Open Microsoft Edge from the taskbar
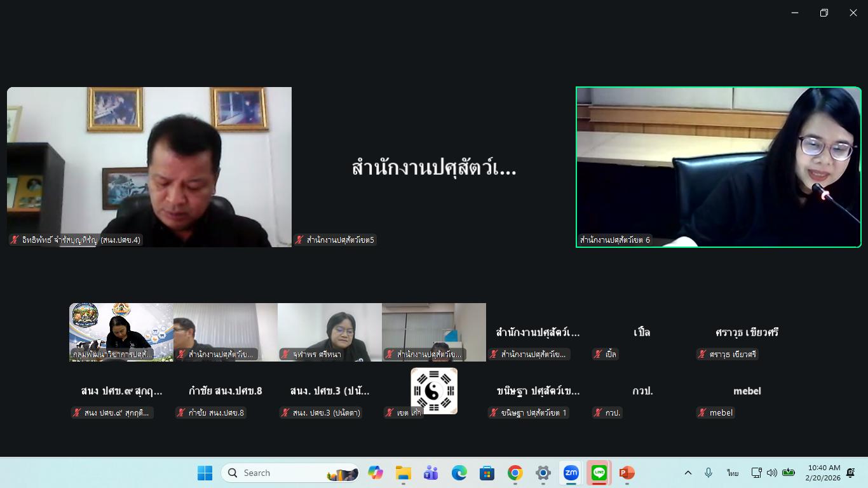 [459, 473]
